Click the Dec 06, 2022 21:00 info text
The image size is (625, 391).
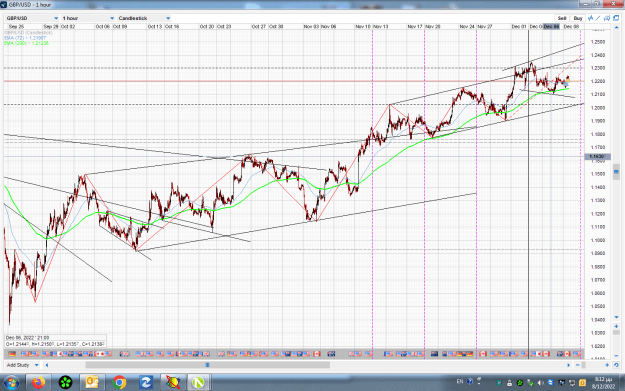point(28,338)
